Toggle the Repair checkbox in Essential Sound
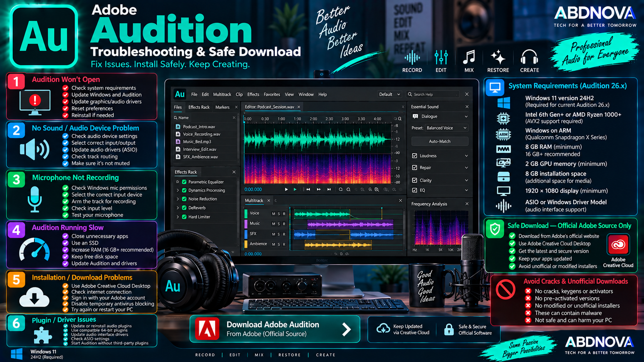Screen dimensions: 644x362 414,168
